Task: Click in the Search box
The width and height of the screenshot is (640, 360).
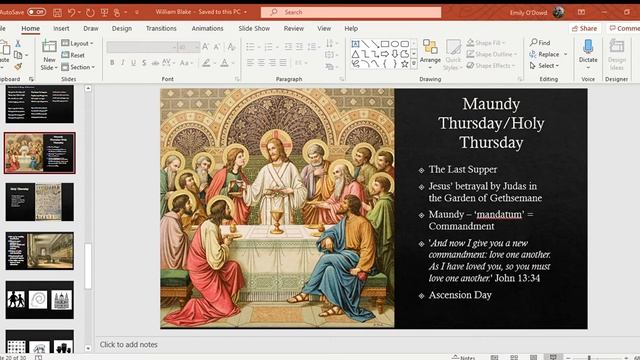Action: (x=351, y=12)
